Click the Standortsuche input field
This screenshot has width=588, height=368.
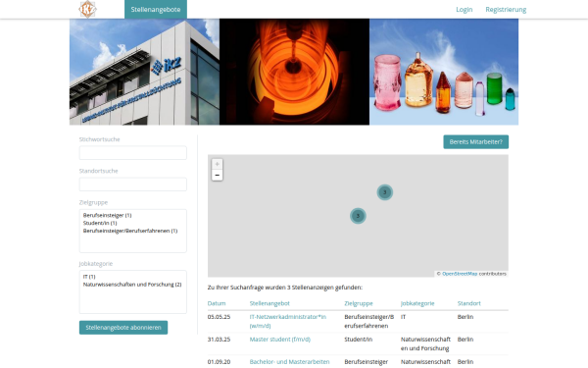[132, 184]
